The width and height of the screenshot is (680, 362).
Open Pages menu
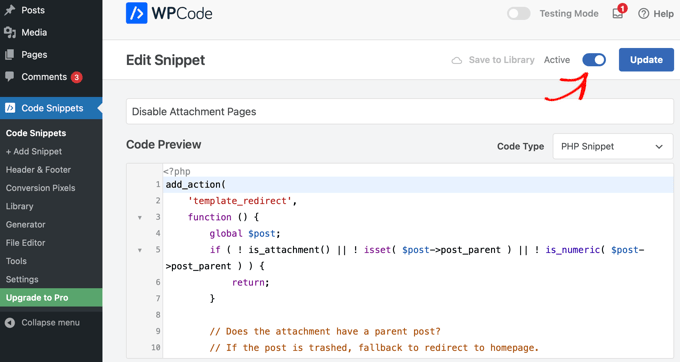(34, 55)
